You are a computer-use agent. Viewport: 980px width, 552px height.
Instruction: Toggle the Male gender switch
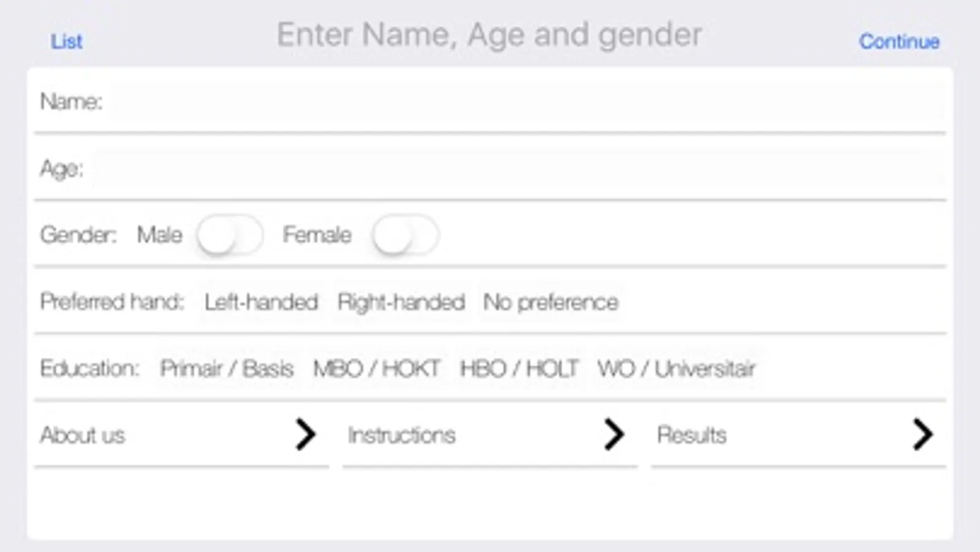pos(230,235)
